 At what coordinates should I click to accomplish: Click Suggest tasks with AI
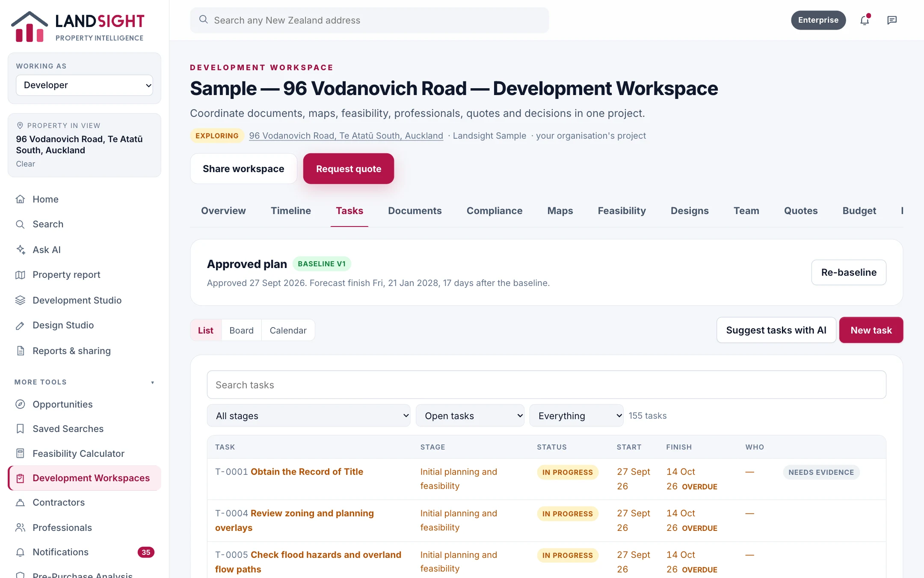776,330
